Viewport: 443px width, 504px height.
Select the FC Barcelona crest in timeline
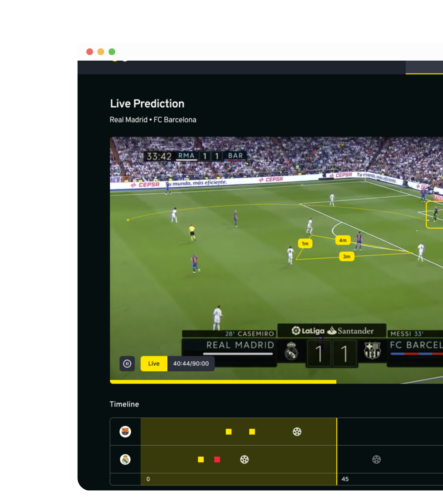pyautogui.click(x=126, y=432)
